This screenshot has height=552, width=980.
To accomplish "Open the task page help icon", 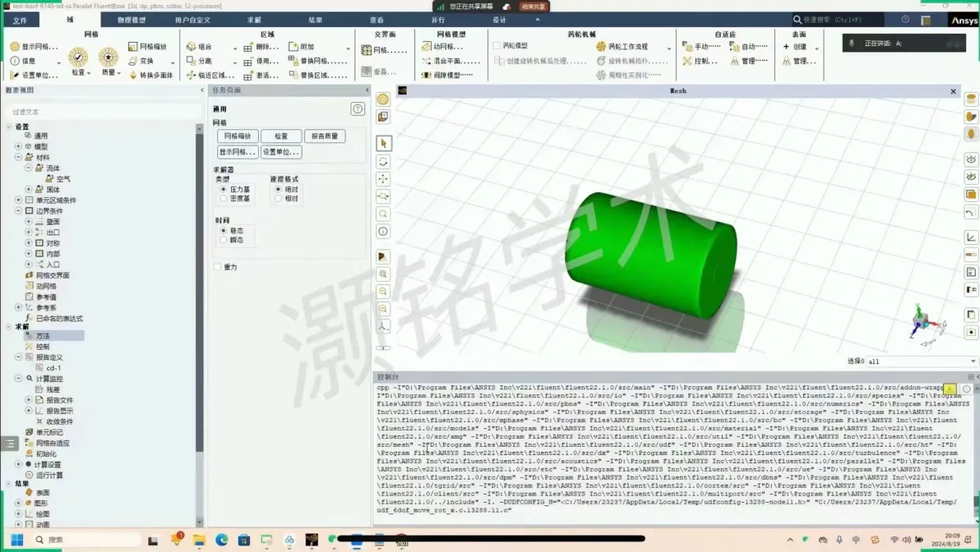I will [358, 109].
